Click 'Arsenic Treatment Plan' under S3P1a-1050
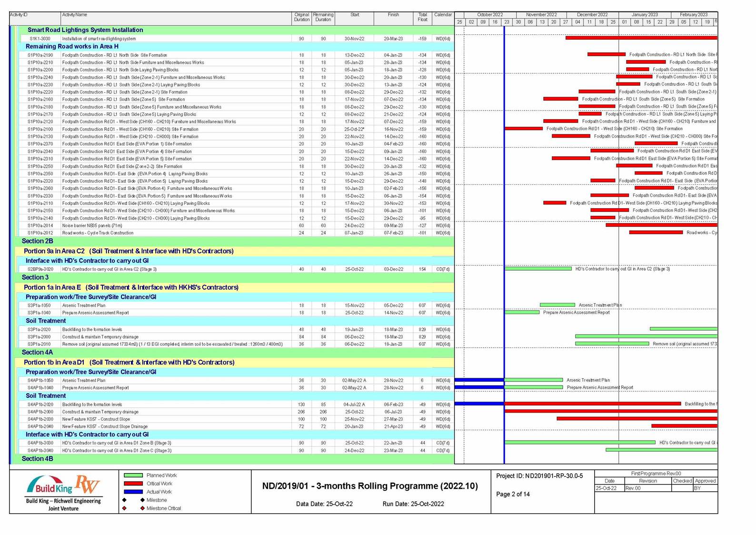Viewport: 756px width, 535px height. (84, 305)
